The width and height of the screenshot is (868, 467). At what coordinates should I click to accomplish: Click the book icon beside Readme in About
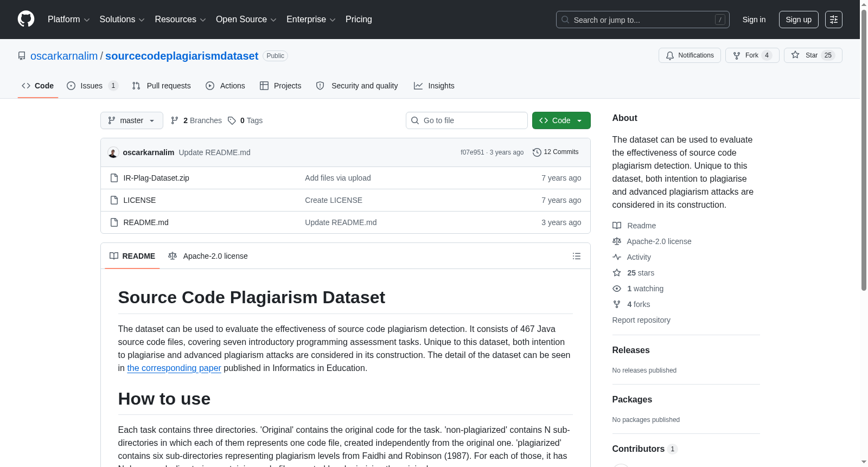(617, 226)
